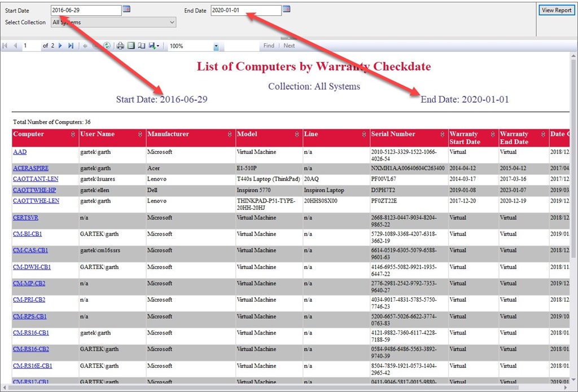578x392 pixels.
Task: Toggle print layout view
Action: (131, 46)
